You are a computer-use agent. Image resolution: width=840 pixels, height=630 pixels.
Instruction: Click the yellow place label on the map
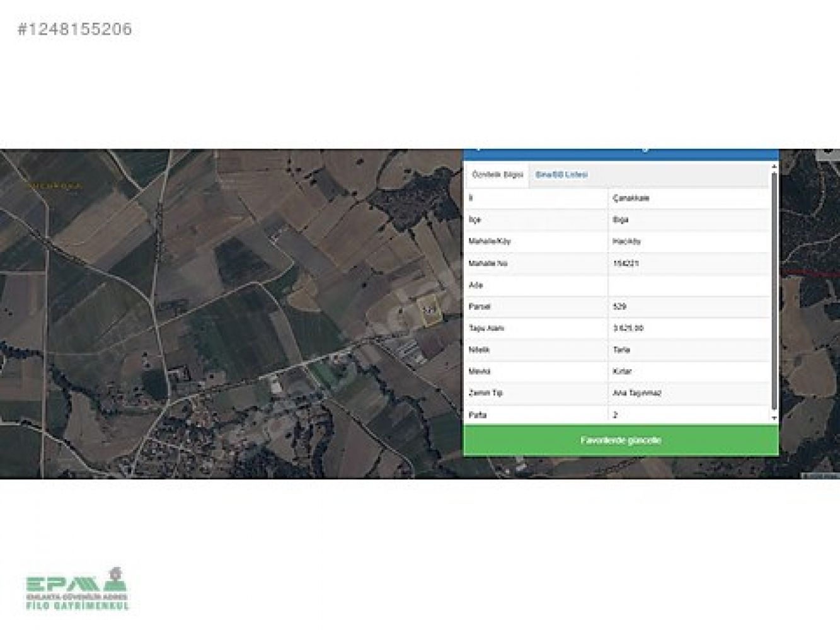[55, 185]
